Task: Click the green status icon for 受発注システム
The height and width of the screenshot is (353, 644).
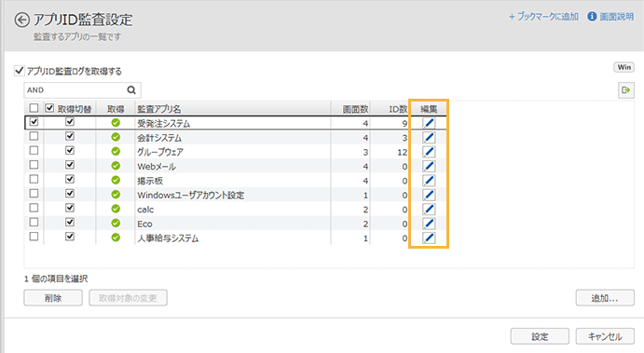Action: [116, 122]
